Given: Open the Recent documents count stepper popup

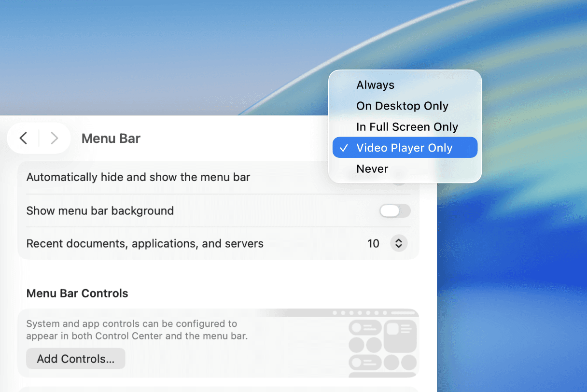Looking at the screenshot, I should coord(399,243).
